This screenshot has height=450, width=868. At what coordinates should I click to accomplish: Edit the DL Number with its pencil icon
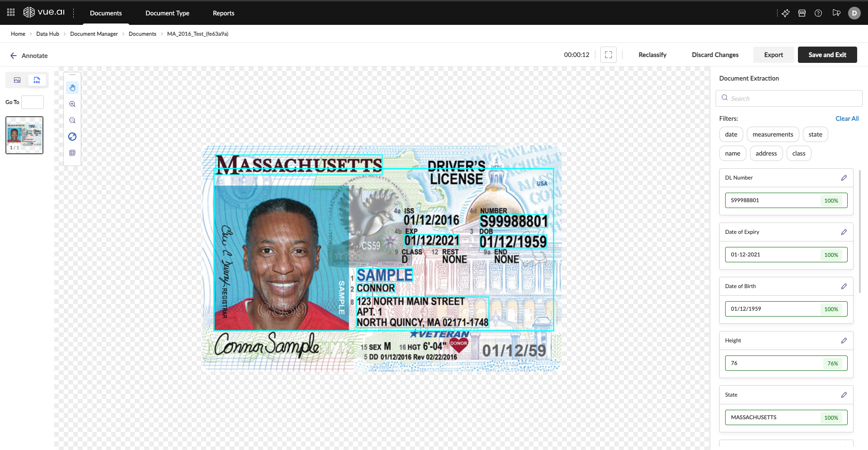point(844,178)
